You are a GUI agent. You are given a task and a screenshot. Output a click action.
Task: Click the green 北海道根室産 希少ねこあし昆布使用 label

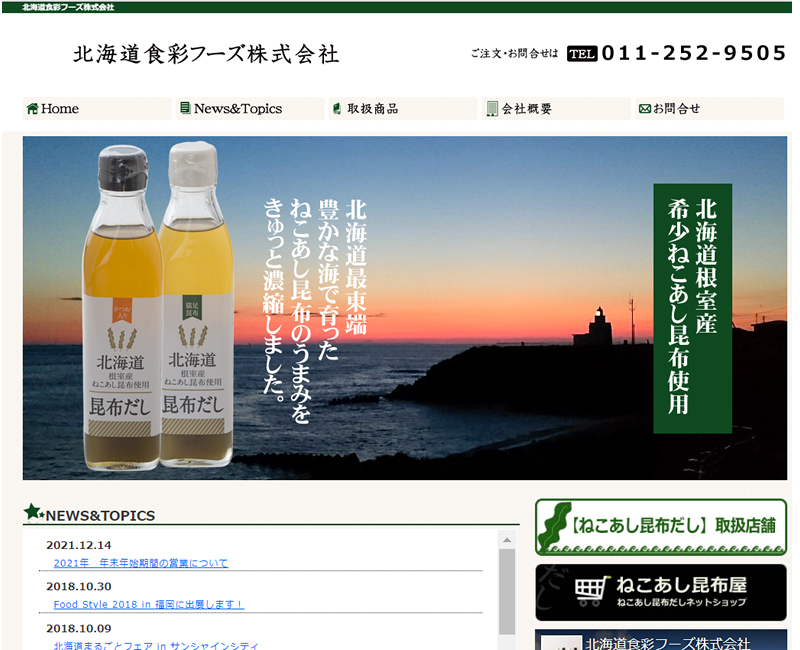(692, 308)
